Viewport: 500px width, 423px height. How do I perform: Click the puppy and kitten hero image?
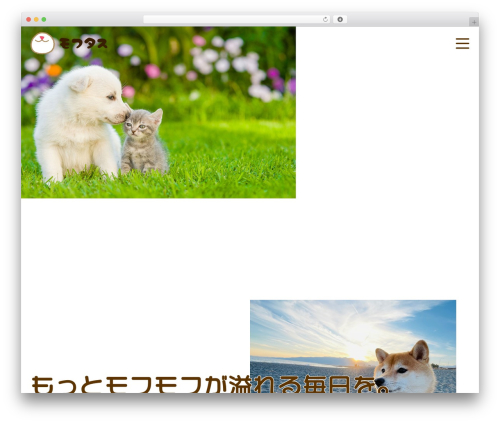coord(158,112)
